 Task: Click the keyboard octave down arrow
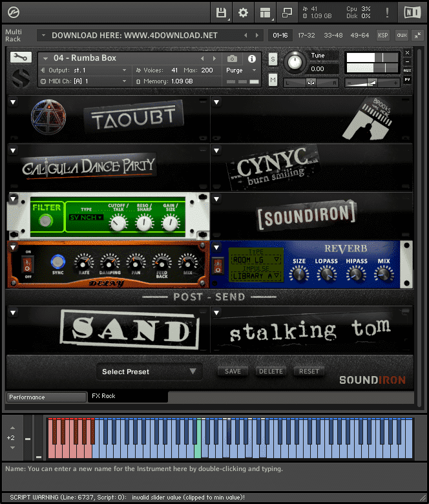[x=12, y=447]
